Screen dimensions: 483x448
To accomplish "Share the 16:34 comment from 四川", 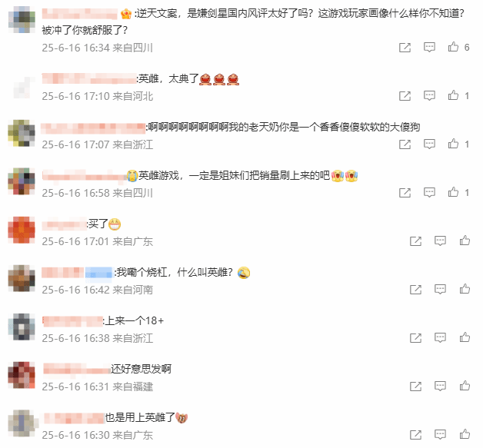I will click(x=405, y=48).
